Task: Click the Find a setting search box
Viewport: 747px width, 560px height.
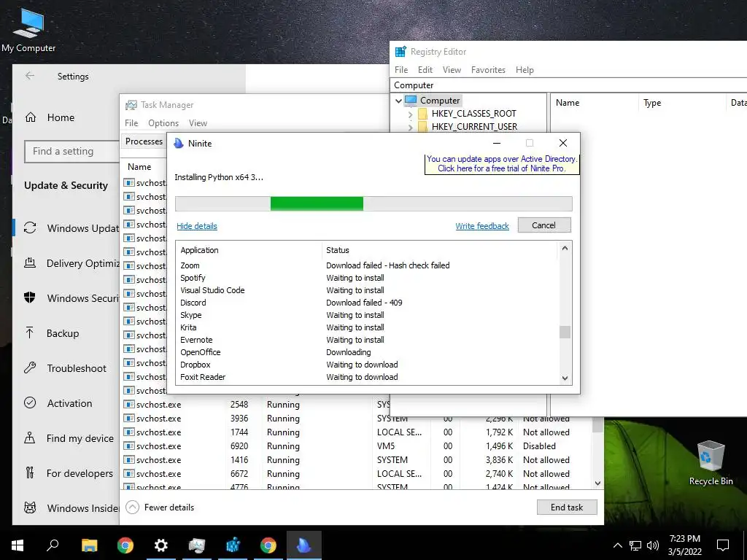Action: (x=72, y=152)
